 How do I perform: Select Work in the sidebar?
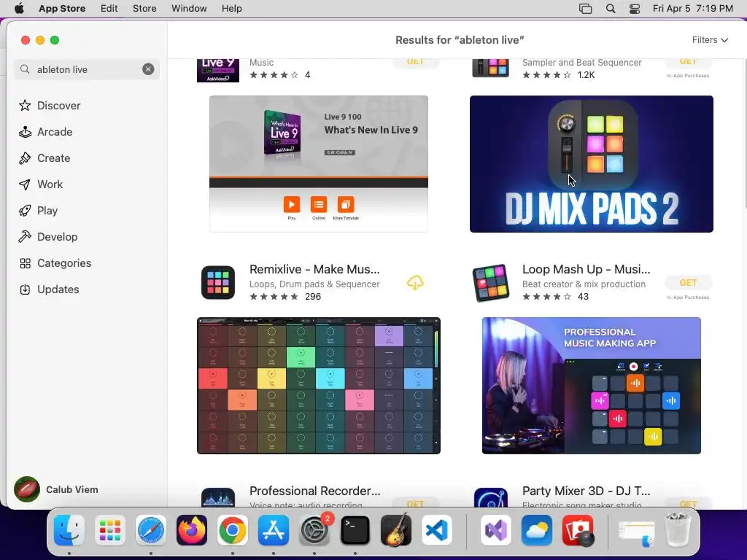point(42,184)
